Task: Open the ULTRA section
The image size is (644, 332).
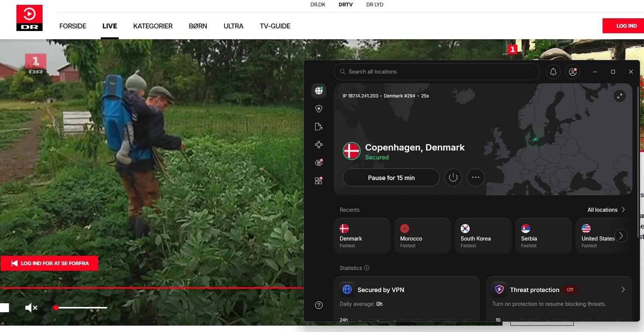Action: 233,26
